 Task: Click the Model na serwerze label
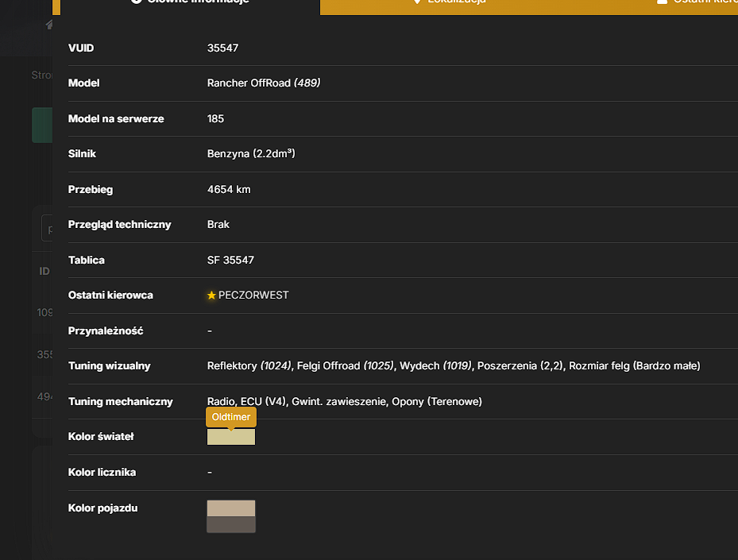116,118
